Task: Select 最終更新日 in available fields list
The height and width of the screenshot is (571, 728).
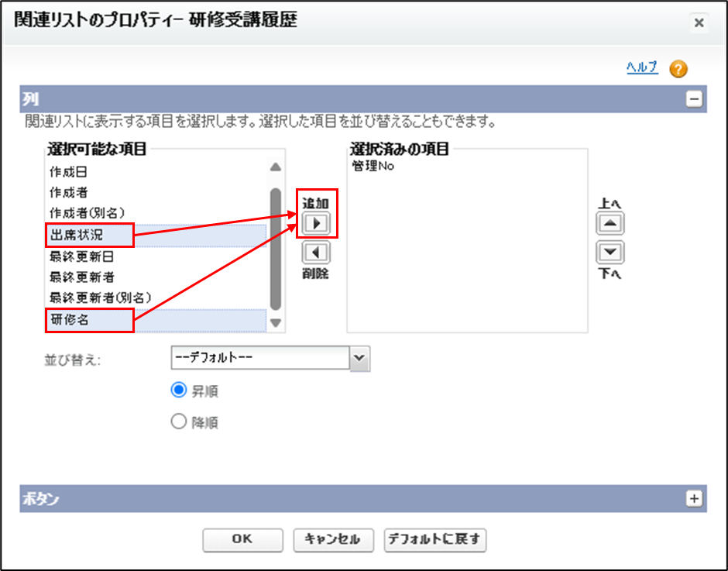Action: [x=82, y=256]
